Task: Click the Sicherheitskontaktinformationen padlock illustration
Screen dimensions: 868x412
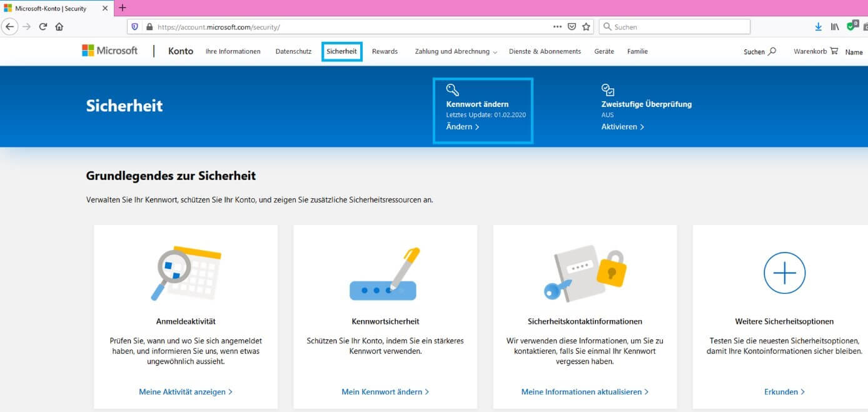Action: point(585,274)
